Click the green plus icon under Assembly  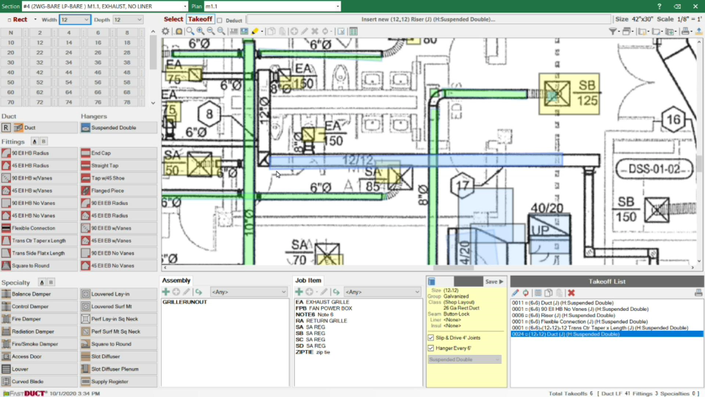click(x=166, y=292)
